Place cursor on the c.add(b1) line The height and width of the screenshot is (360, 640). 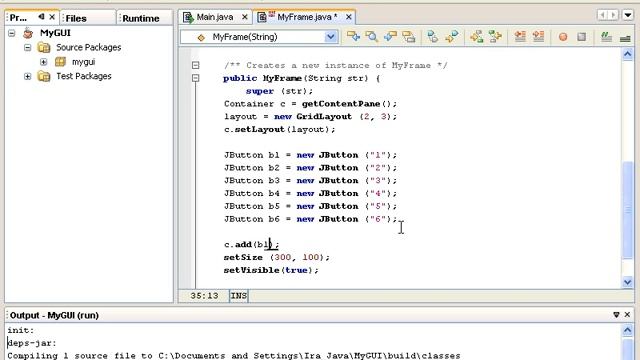click(x=251, y=244)
